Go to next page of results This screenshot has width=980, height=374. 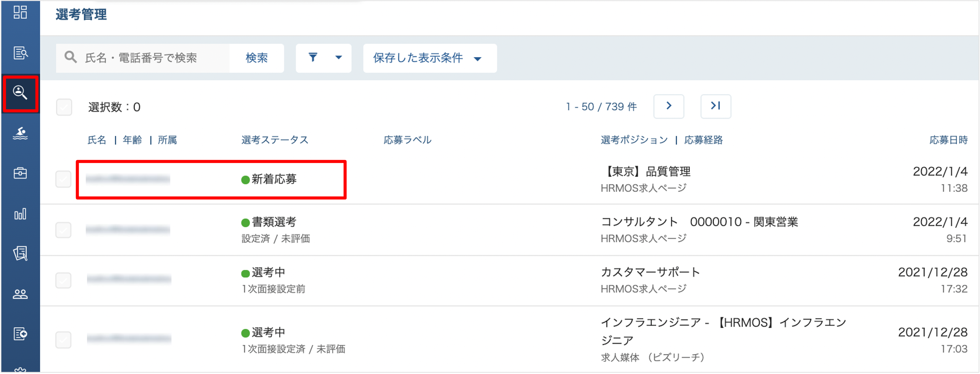pos(668,106)
